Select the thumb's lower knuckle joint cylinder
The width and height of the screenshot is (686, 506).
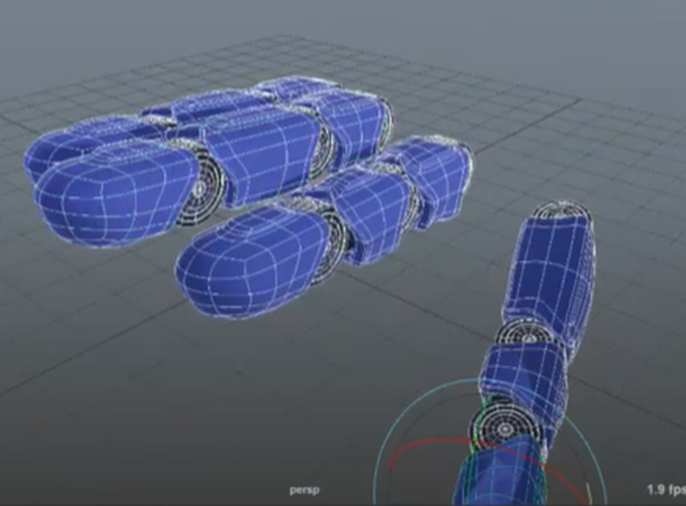[503, 426]
